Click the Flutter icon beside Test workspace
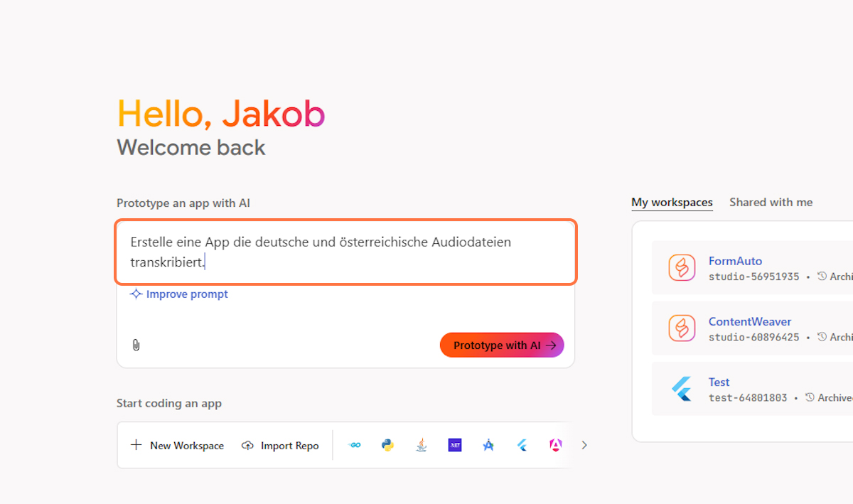 point(682,388)
